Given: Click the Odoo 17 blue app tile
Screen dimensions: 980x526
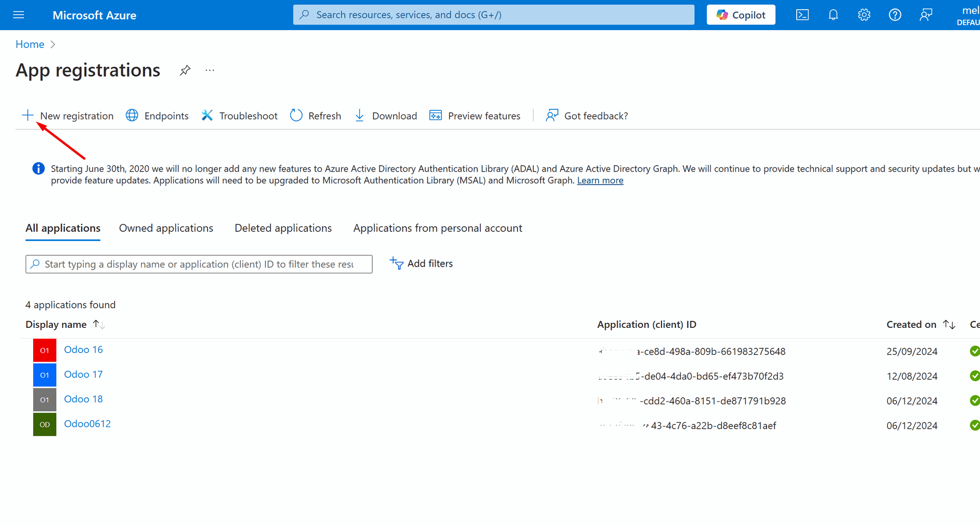Looking at the screenshot, I should pyautogui.click(x=45, y=375).
